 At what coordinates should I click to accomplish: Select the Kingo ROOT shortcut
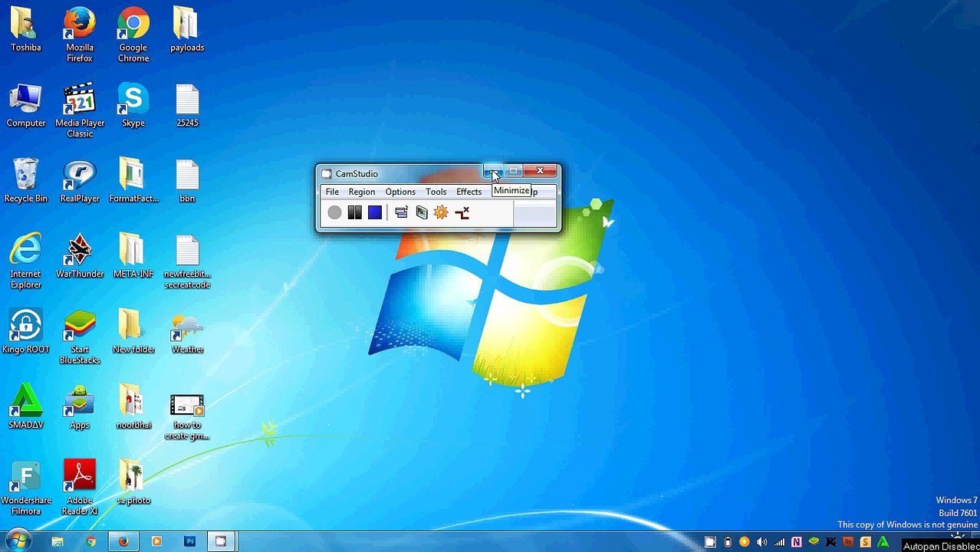click(26, 332)
